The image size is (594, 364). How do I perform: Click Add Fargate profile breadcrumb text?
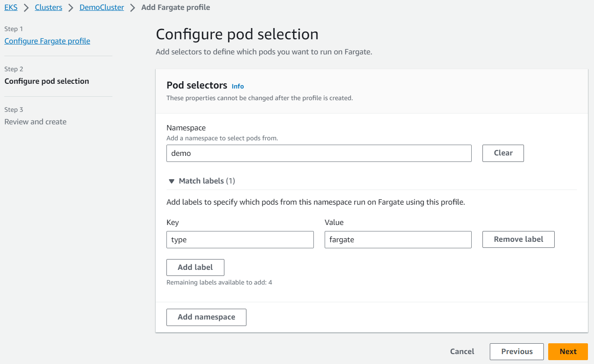[176, 7]
